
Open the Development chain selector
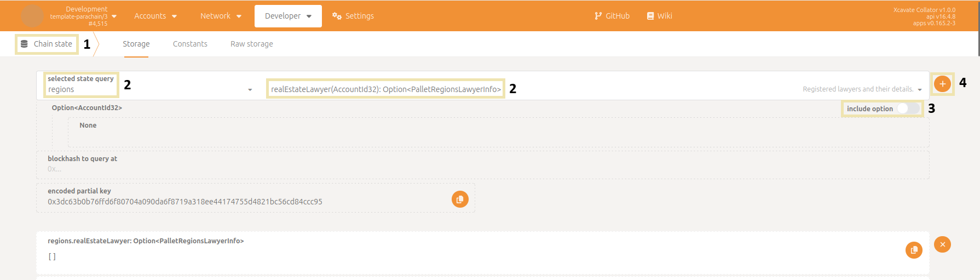pyautogui.click(x=82, y=16)
